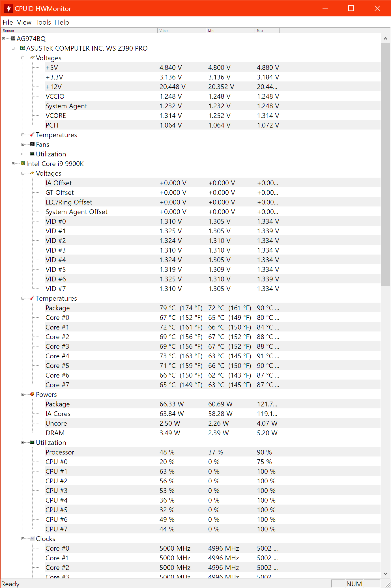
Task: Click the motherboard Utilization chip icon
Action: point(32,154)
